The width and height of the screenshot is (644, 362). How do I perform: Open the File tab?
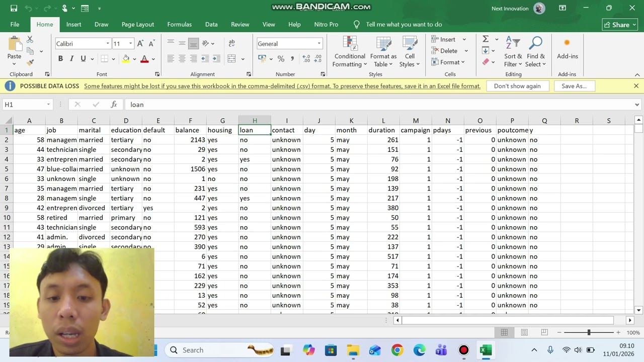tap(15, 24)
